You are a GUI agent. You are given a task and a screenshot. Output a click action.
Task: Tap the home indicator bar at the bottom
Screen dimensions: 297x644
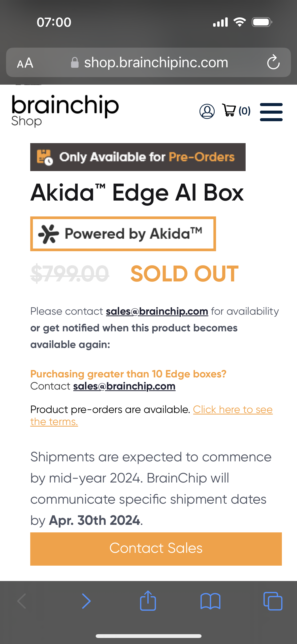[x=148, y=636]
